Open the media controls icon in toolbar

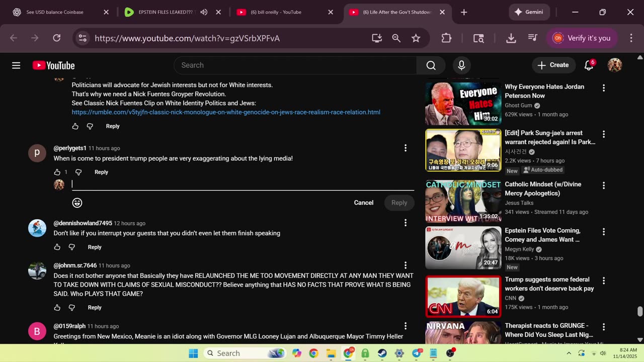point(532,38)
